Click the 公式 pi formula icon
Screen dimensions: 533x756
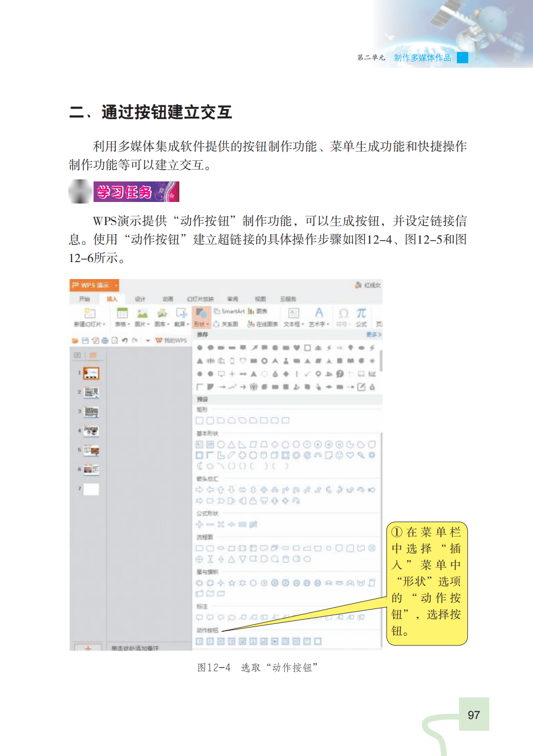[361, 313]
